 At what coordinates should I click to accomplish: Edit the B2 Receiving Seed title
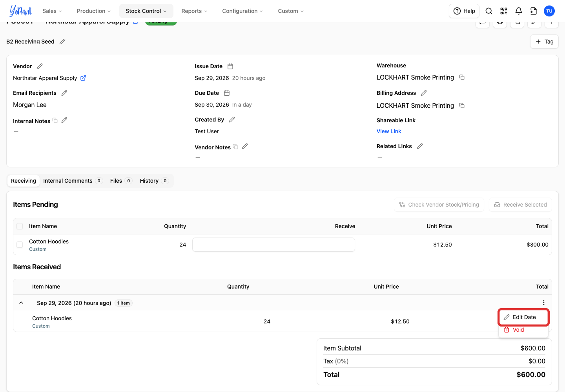click(62, 42)
